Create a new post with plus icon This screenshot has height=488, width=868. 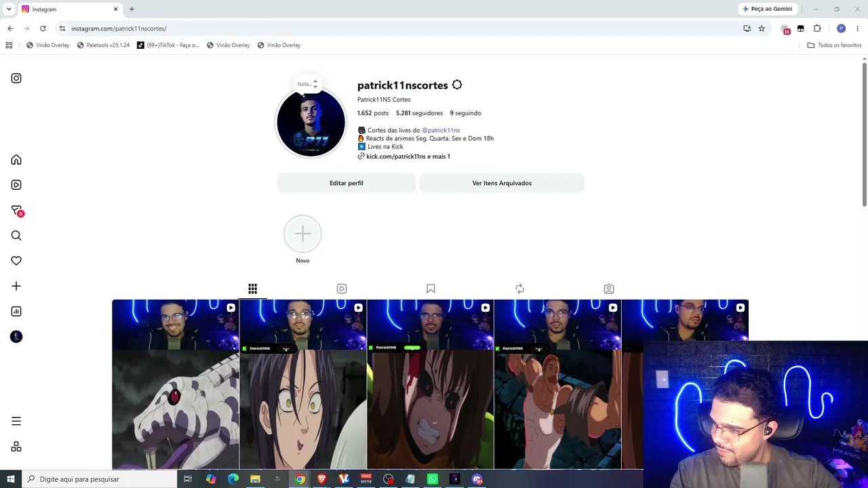pyautogui.click(x=16, y=286)
